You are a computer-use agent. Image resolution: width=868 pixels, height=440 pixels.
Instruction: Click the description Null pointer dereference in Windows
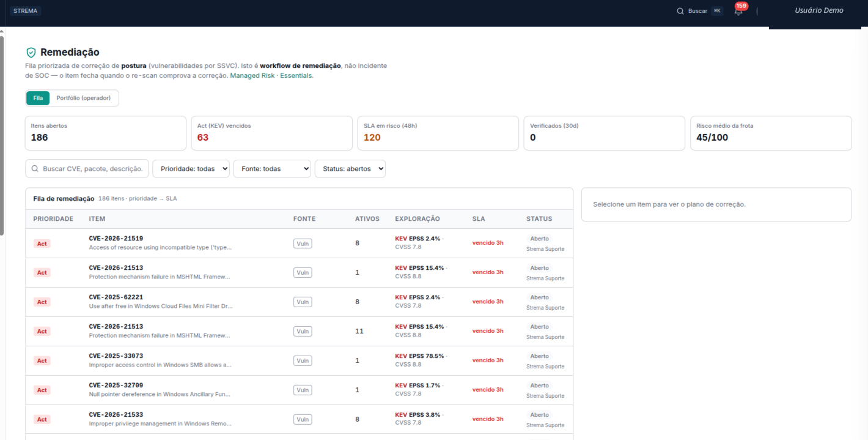160,394
